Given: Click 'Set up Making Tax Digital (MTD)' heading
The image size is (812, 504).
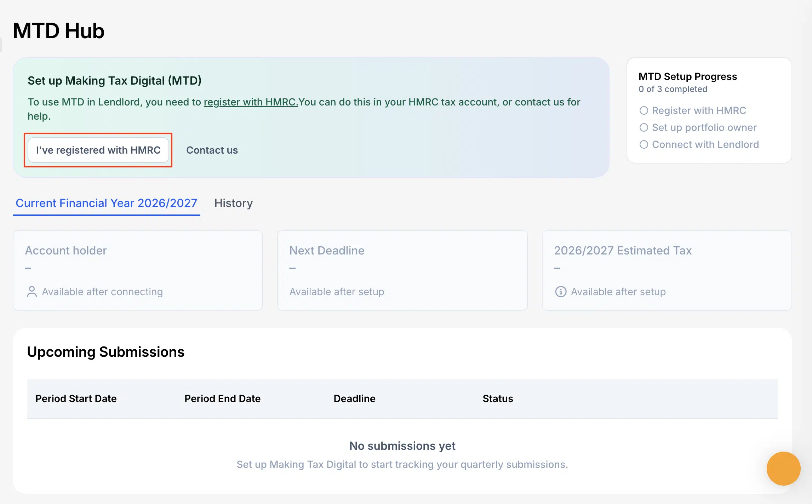Looking at the screenshot, I should pyautogui.click(x=115, y=81).
